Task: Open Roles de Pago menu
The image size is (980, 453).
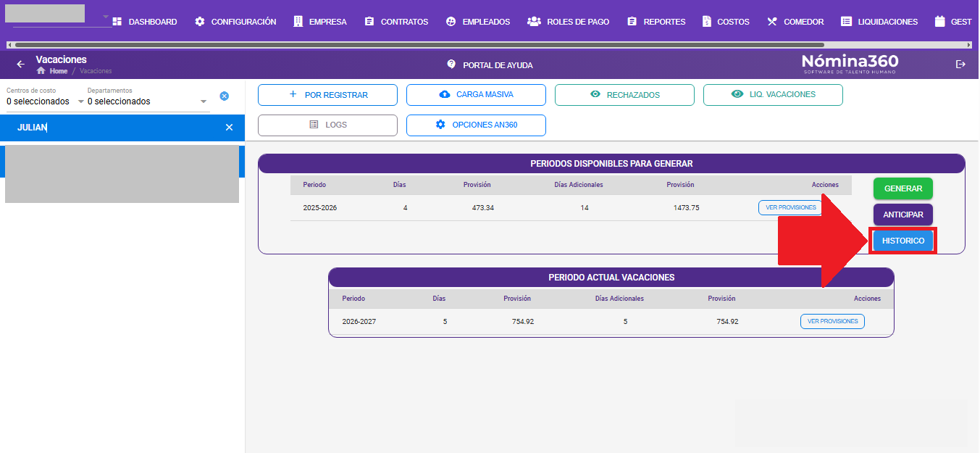Action: tap(568, 22)
